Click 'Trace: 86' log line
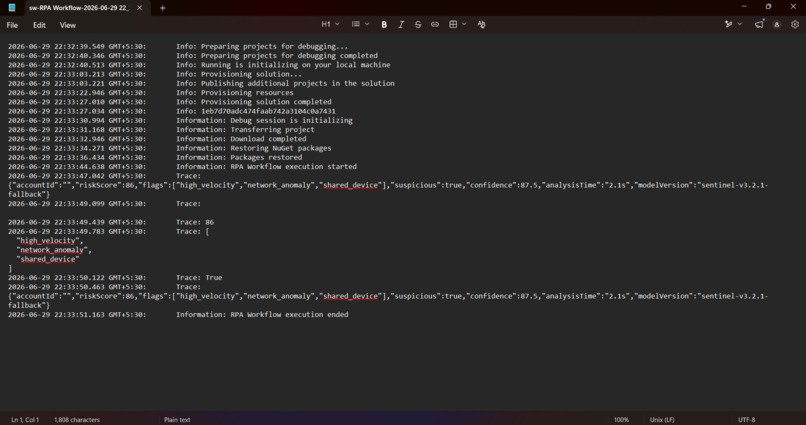 pos(195,222)
